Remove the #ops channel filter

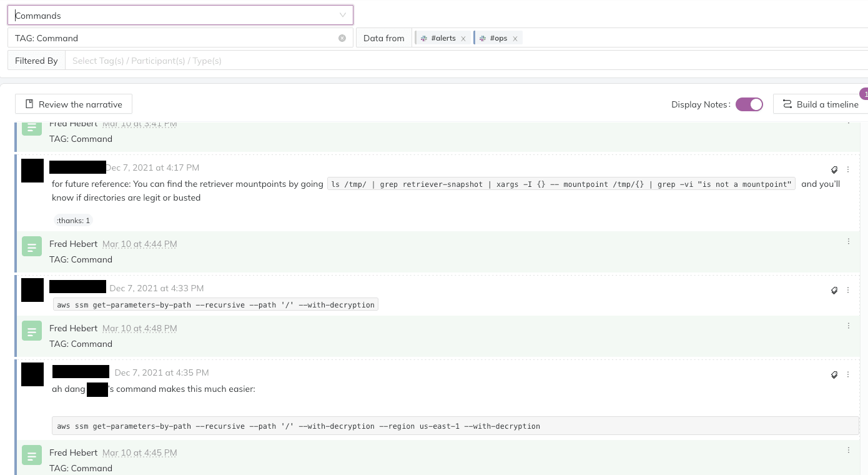pos(515,39)
